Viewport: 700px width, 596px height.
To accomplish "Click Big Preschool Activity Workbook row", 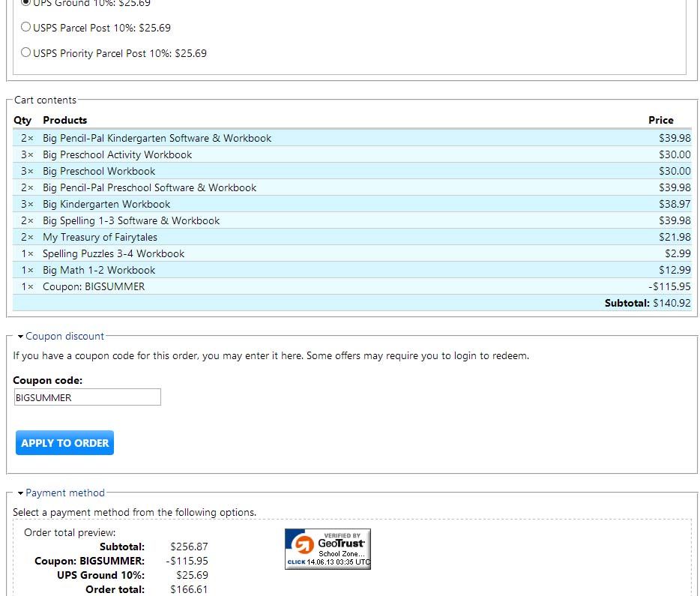I will pyautogui.click(x=117, y=155).
